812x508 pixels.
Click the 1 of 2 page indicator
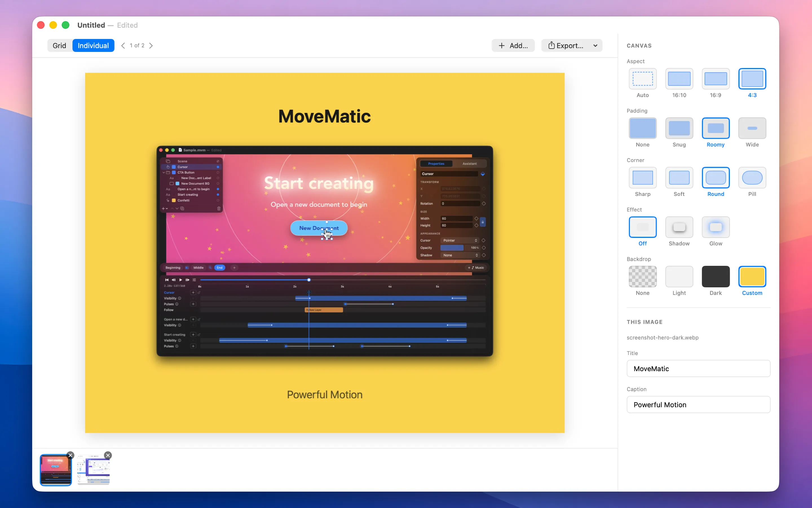(137, 45)
